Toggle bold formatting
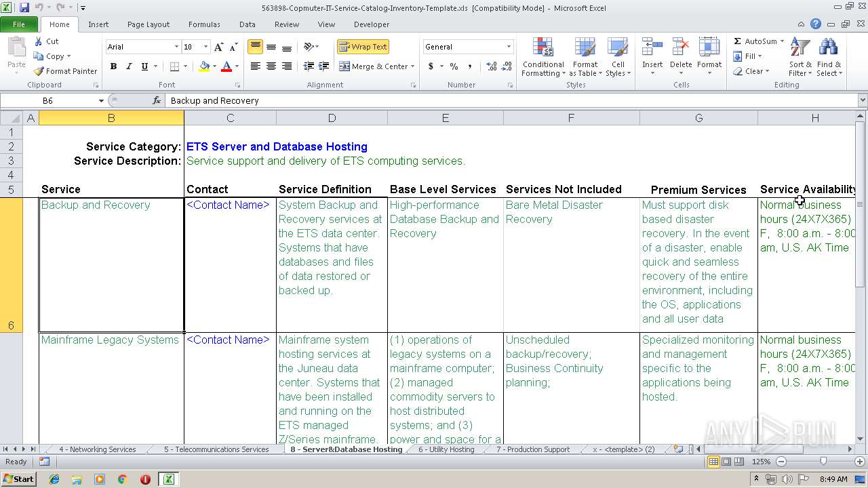Image resolution: width=868 pixels, height=488 pixels. [113, 66]
